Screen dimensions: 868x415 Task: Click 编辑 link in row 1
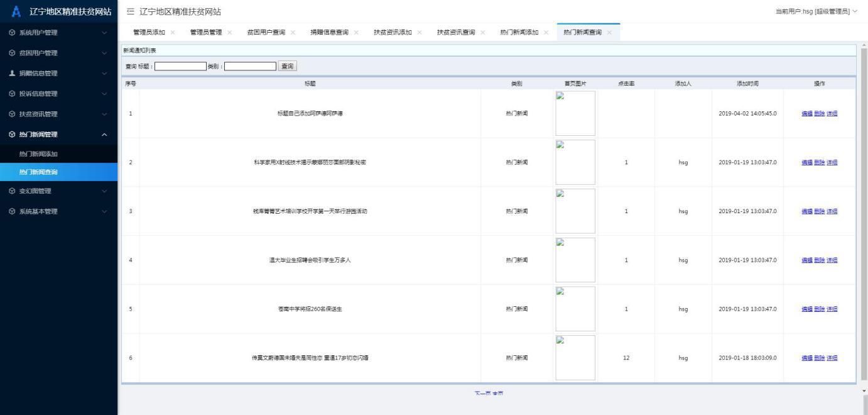click(x=806, y=114)
